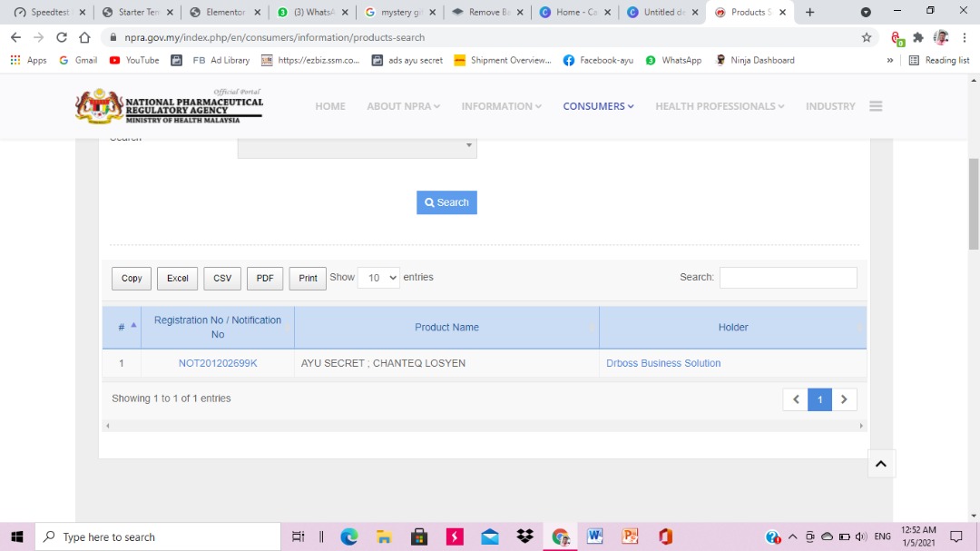Open INDUSTRY menu item
Screen dimensions: 980x551
point(830,106)
